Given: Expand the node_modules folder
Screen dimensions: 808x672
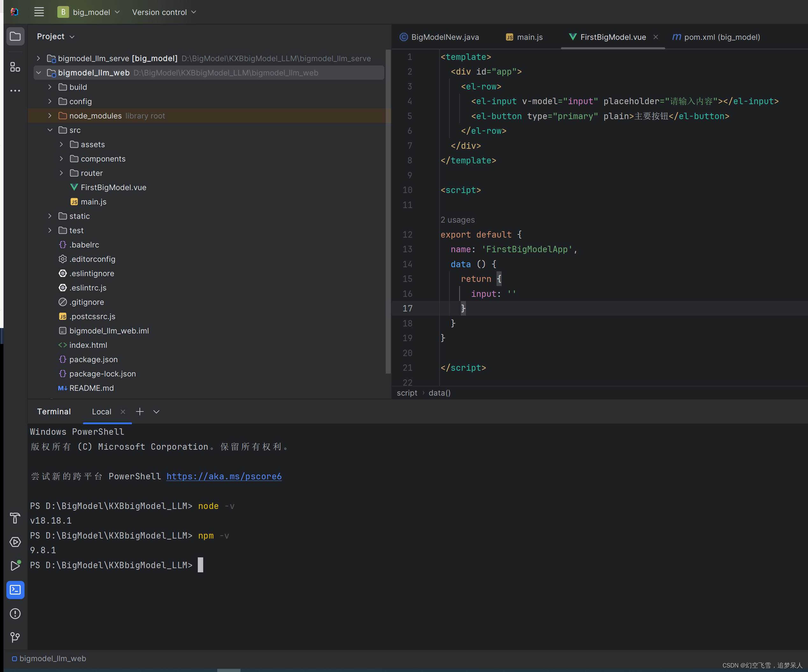Looking at the screenshot, I should (50, 116).
